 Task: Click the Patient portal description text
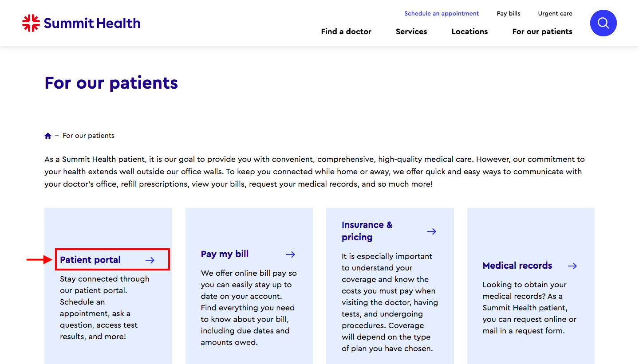pos(105,308)
